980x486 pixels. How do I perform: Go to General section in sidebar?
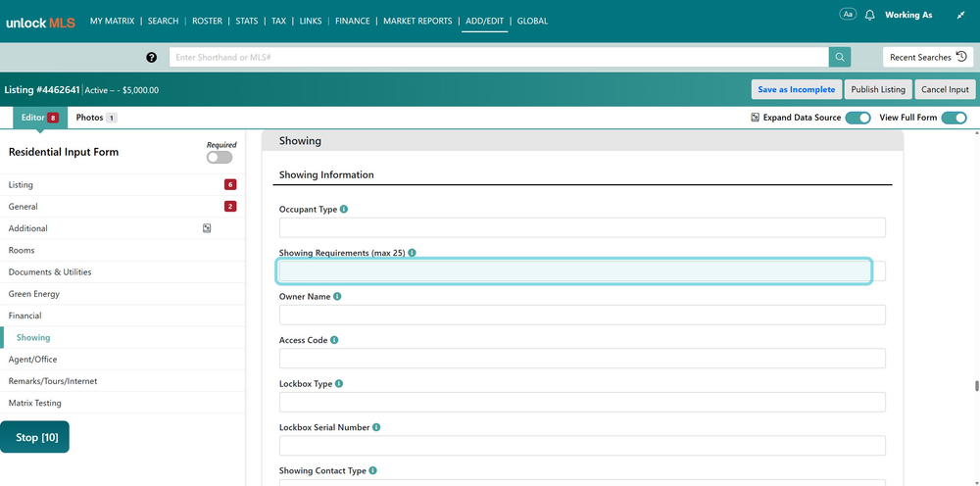[x=122, y=207]
